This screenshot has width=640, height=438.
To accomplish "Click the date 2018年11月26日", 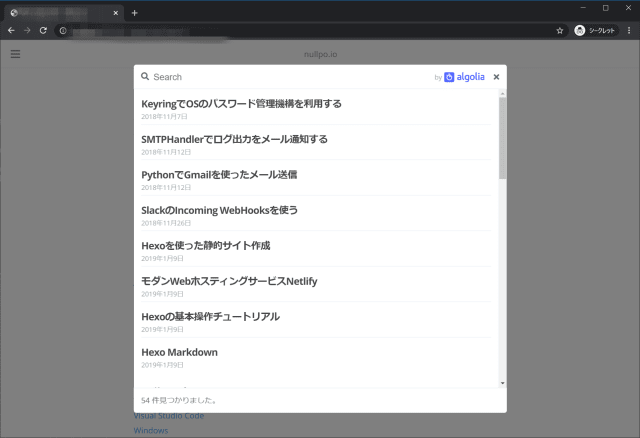I will click(x=166, y=223).
